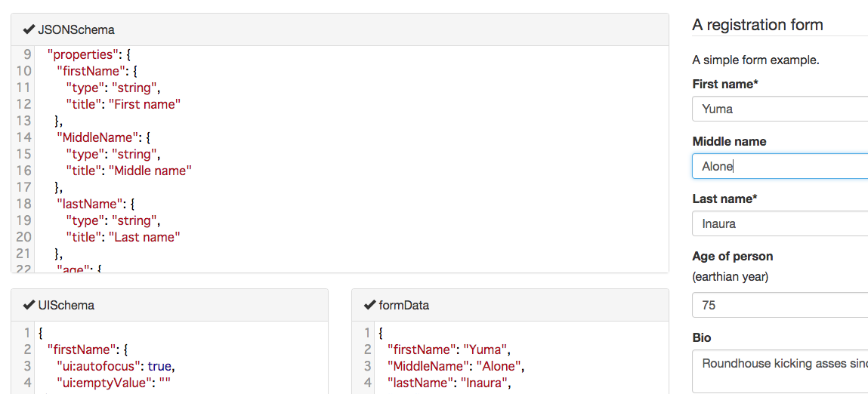Click the "Middle name" form label
The width and height of the screenshot is (868, 394).
[729, 142]
